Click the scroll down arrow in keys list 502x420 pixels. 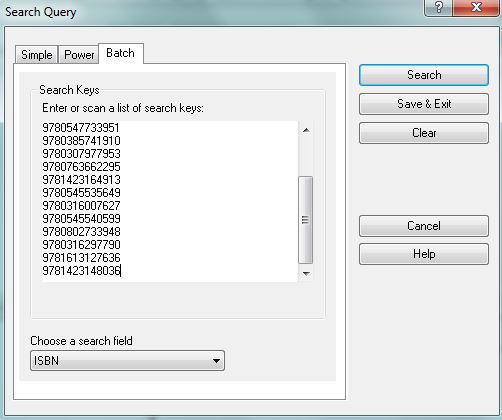(x=306, y=274)
